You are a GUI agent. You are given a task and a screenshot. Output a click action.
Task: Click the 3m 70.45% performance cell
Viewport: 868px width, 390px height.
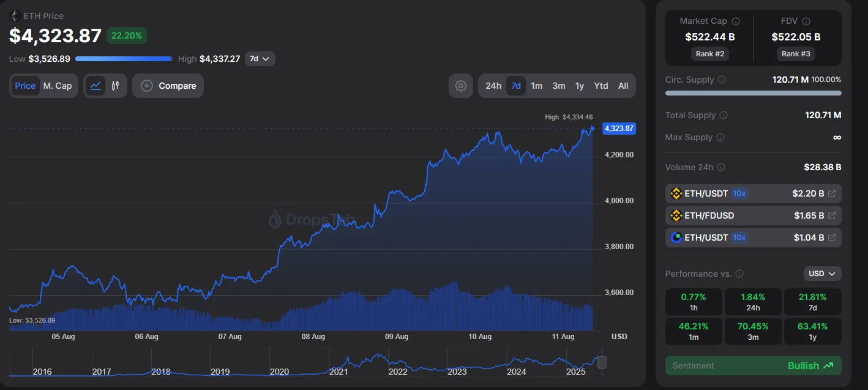point(753,331)
